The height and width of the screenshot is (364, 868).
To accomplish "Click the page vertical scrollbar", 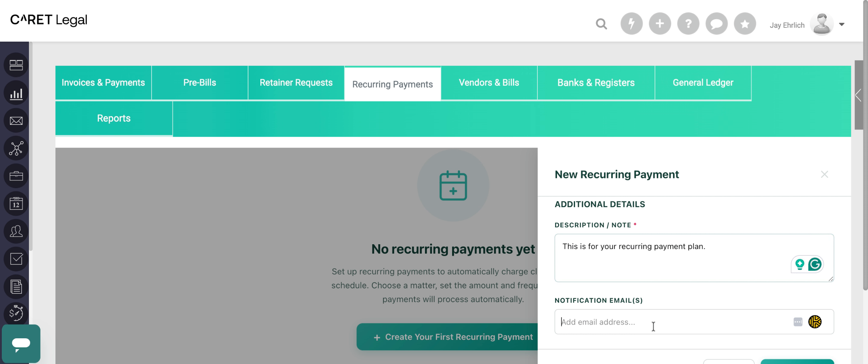I will click(865, 145).
